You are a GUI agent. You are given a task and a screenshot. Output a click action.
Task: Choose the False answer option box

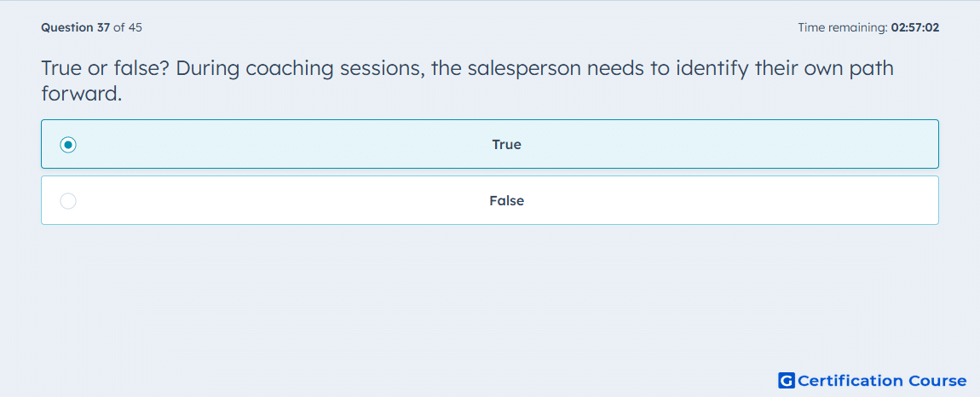[x=489, y=200]
